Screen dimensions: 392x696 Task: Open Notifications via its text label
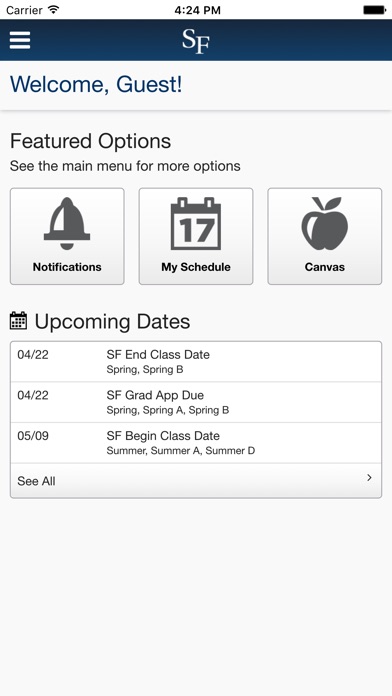click(67, 267)
